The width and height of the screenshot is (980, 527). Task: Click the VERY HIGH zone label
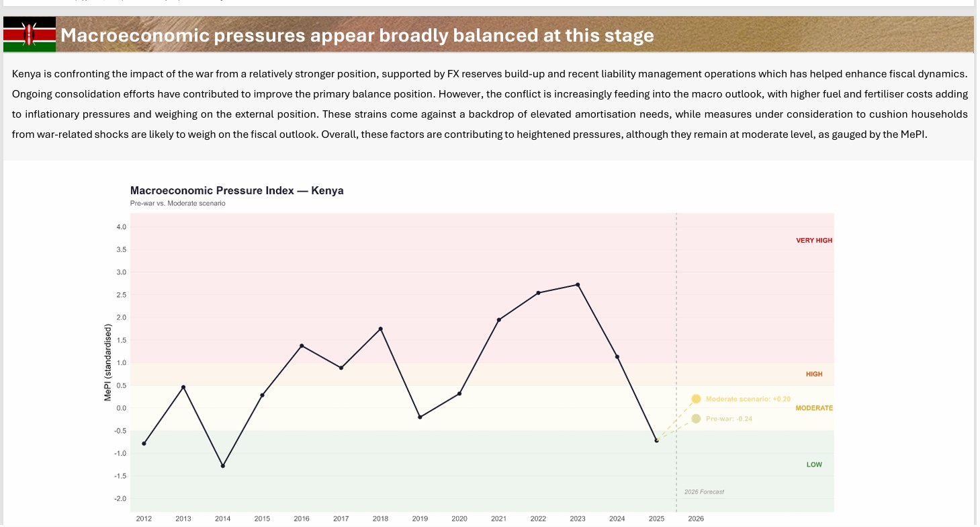pos(814,241)
